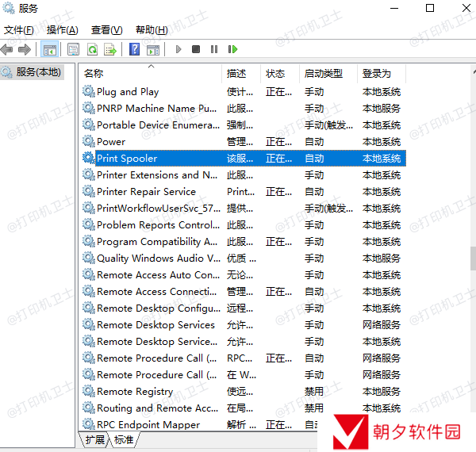Viewport: 476px width, 452px height.
Task: Select PrintWorkflowUserSvc_57... service
Action: [x=159, y=209]
